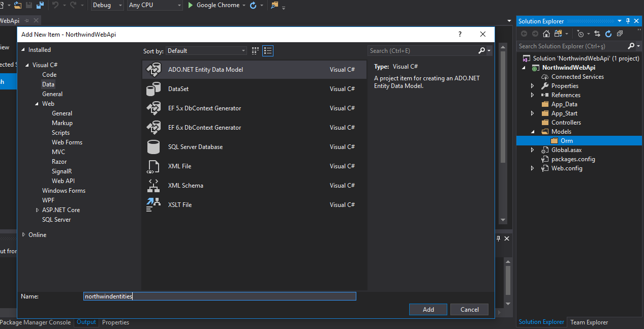Open the Output tab

click(86, 322)
